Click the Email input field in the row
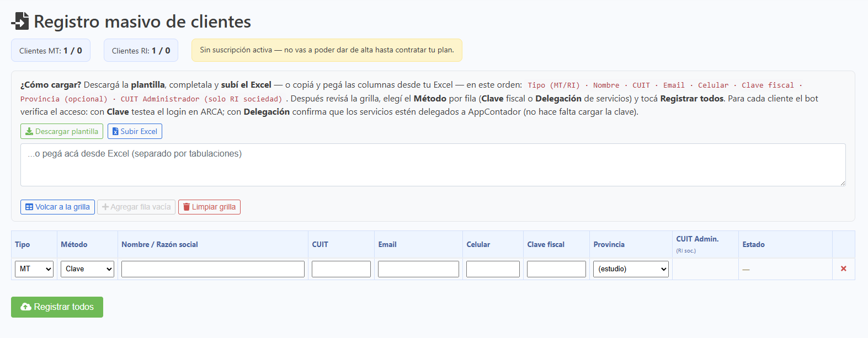Screen dimensions: 868x338 pos(418,269)
